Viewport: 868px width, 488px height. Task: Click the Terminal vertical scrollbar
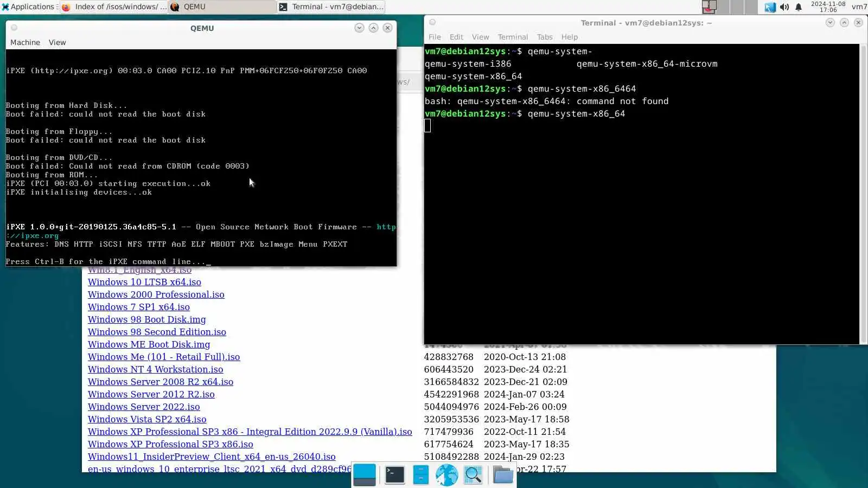pos(863,194)
